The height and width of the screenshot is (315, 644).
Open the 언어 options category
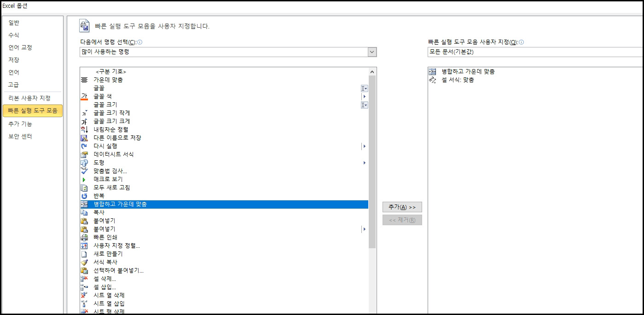pyautogui.click(x=33, y=72)
